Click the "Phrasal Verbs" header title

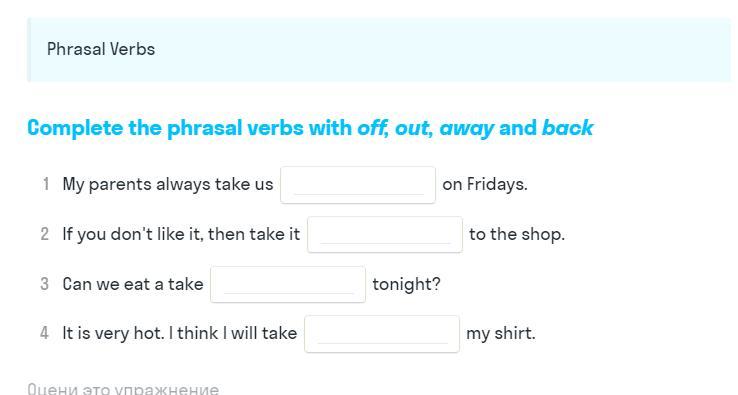[101, 49]
